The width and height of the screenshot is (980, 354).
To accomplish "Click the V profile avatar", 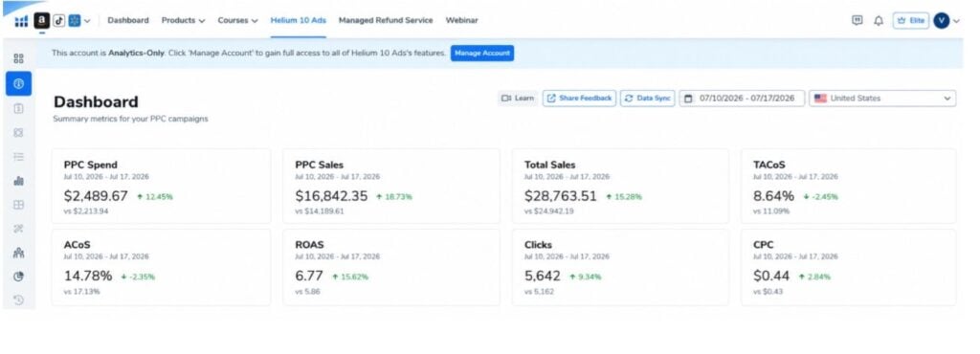I will tap(942, 21).
